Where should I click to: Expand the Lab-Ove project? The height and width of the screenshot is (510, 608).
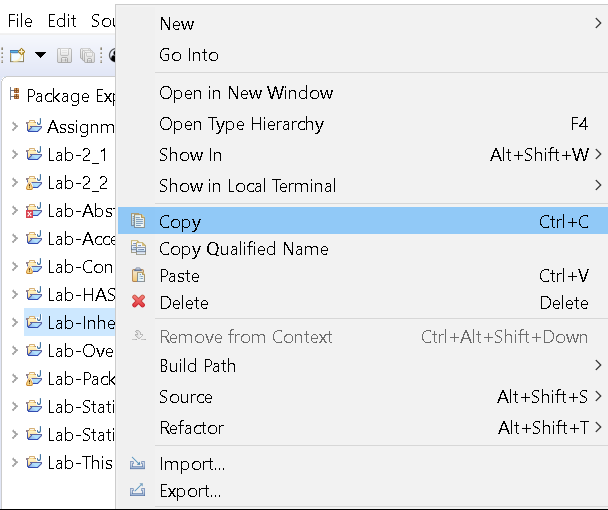(14, 350)
